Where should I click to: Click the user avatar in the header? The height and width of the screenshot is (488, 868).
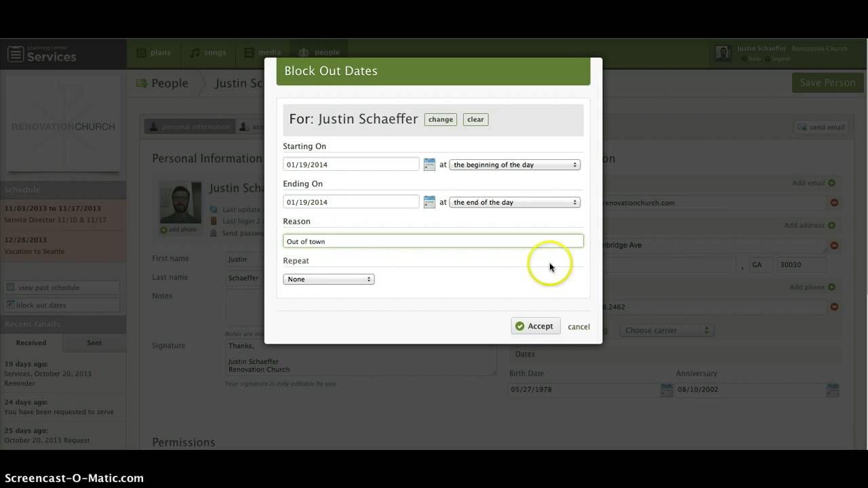click(x=723, y=54)
